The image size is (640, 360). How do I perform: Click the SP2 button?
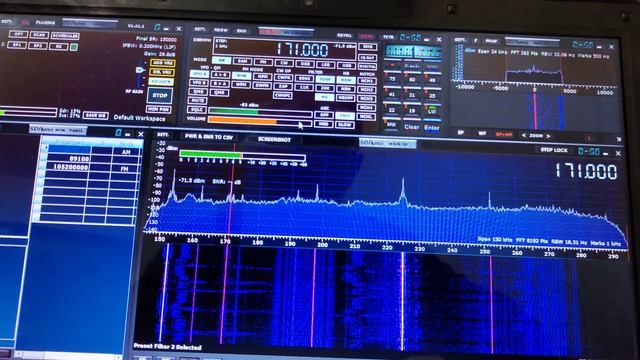click(x=38, y=46)
